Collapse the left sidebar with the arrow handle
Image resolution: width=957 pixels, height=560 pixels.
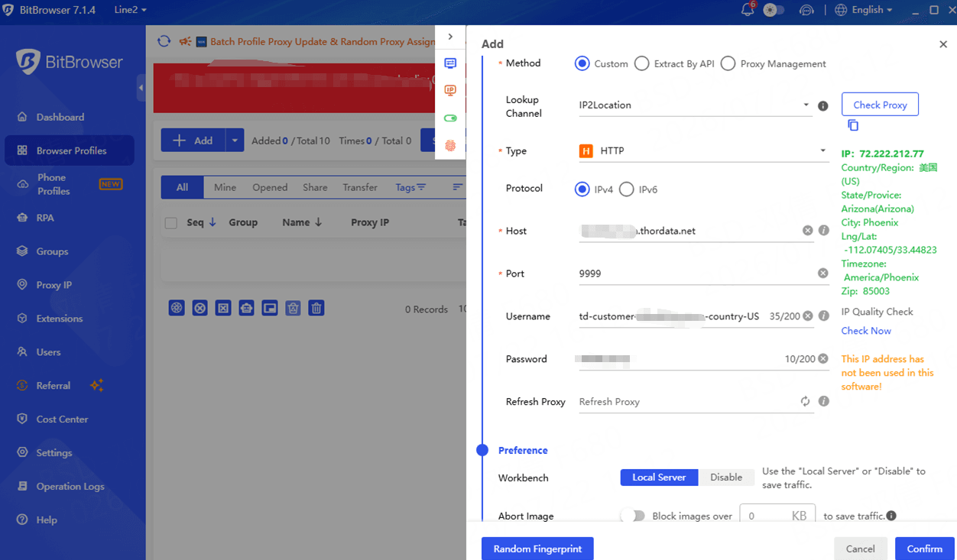pos(141,88)
